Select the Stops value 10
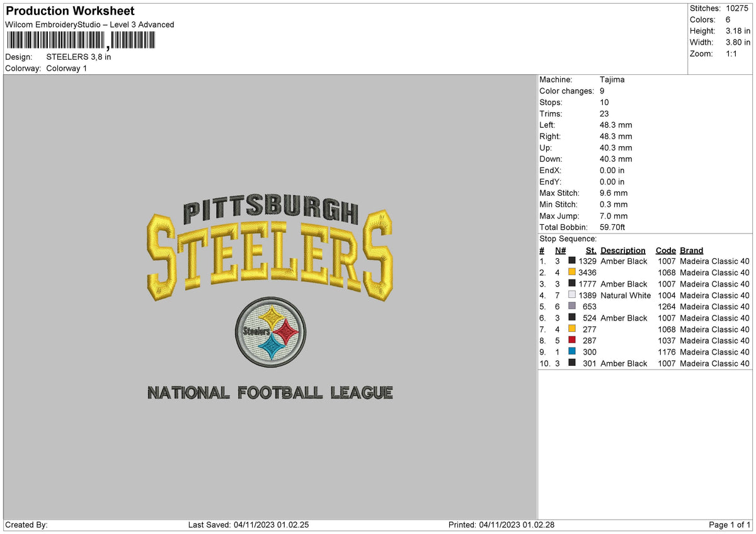The width and height of the screenshot is (756, 534). 605,102
